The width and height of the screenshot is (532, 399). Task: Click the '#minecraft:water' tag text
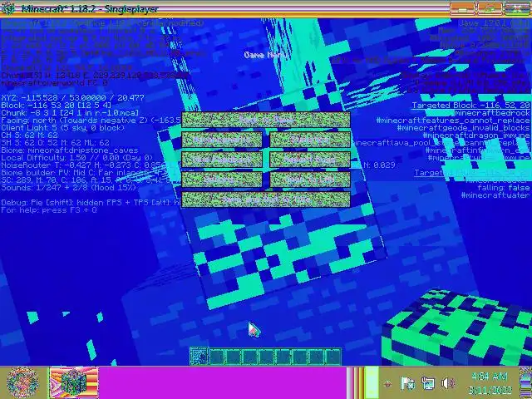click(495, 195)
